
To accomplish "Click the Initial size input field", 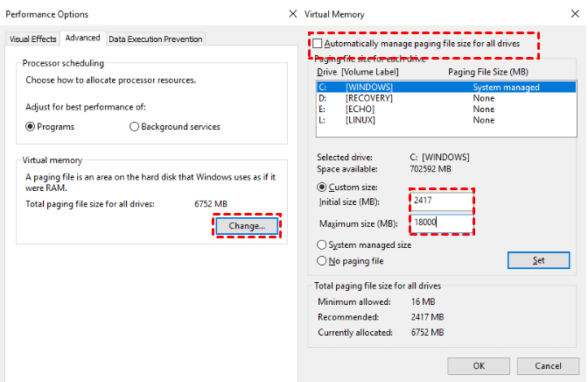I will 439,201.
